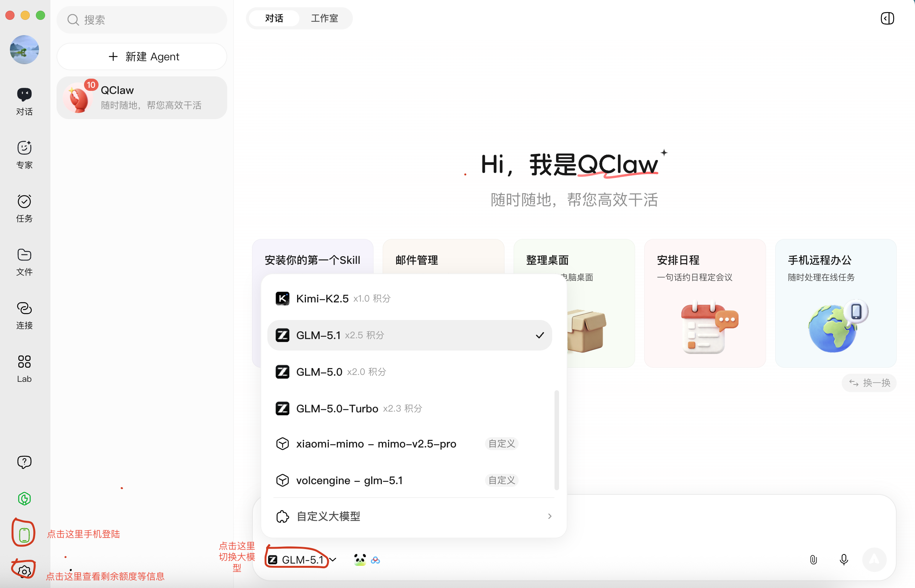
Task: Click the blue cloud icon beside the panda
Action: pyautogui.click(x=375, y=560)
